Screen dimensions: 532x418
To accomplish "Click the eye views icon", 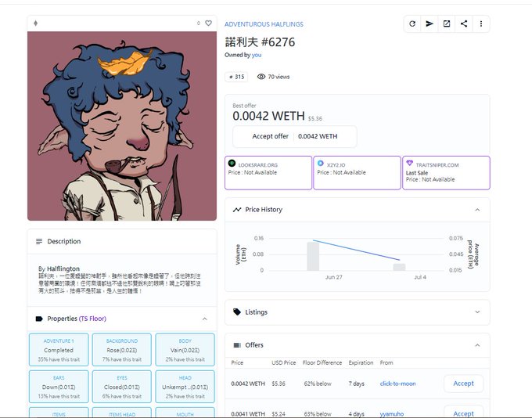I will (x=261, y=77).
